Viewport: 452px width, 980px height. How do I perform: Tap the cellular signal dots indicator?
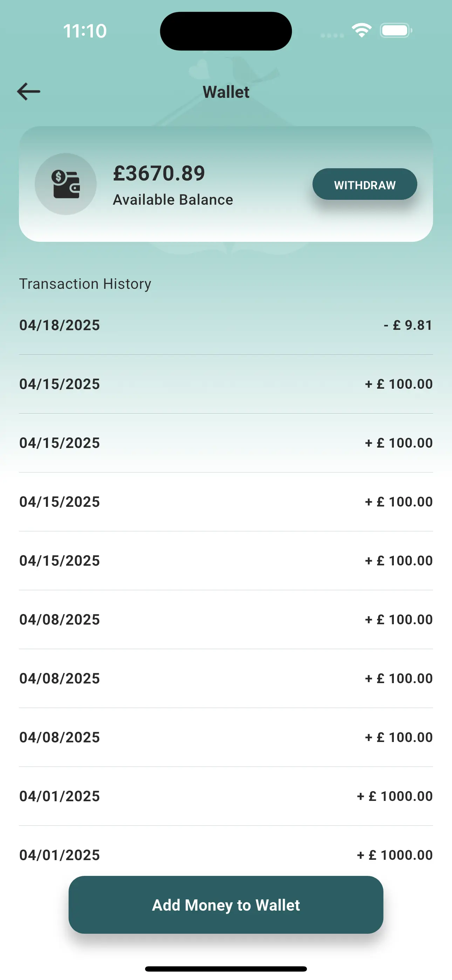pos(332,35)
